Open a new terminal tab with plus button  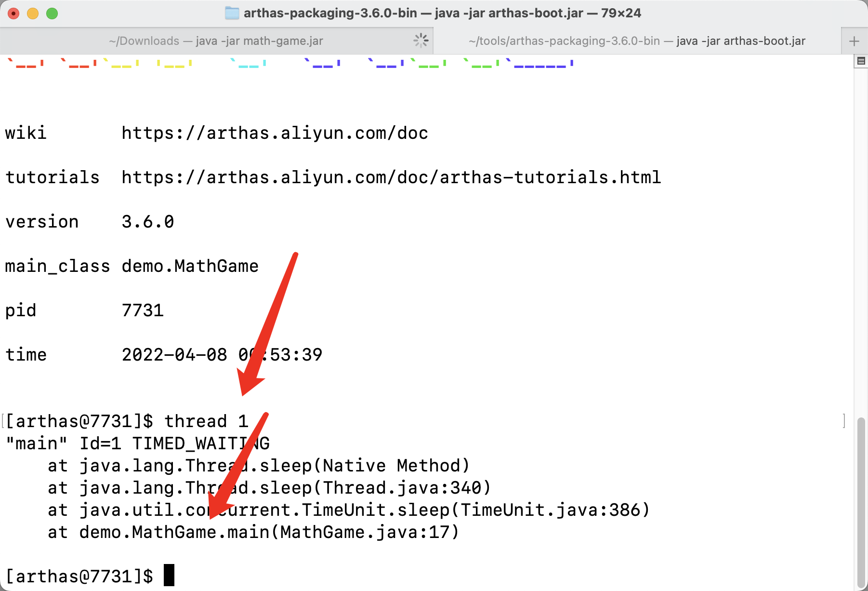pos(854,41)
